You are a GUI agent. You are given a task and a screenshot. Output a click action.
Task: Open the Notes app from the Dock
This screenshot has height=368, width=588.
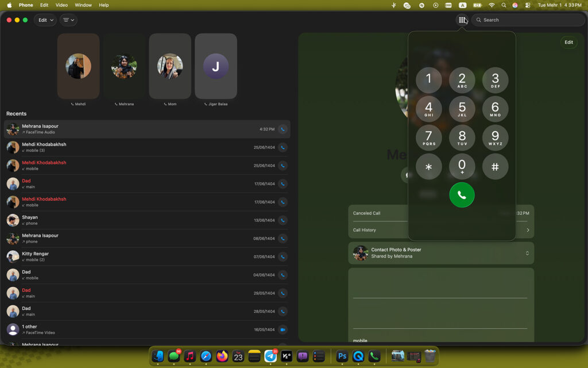tap(254, 356)
